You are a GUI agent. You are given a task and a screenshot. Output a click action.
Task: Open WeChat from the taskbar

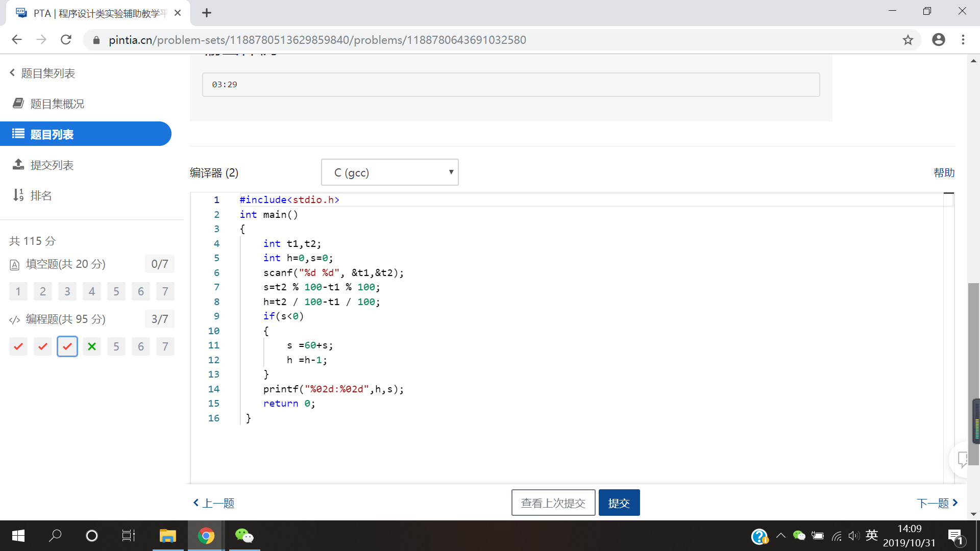(x=244, y=536)
